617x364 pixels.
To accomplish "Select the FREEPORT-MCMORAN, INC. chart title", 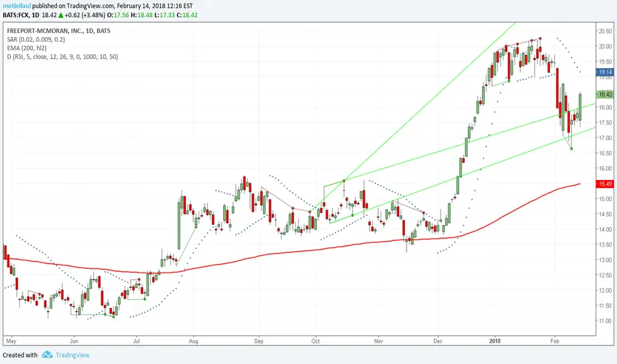I will pyautogui.click(x=59, y=30).
